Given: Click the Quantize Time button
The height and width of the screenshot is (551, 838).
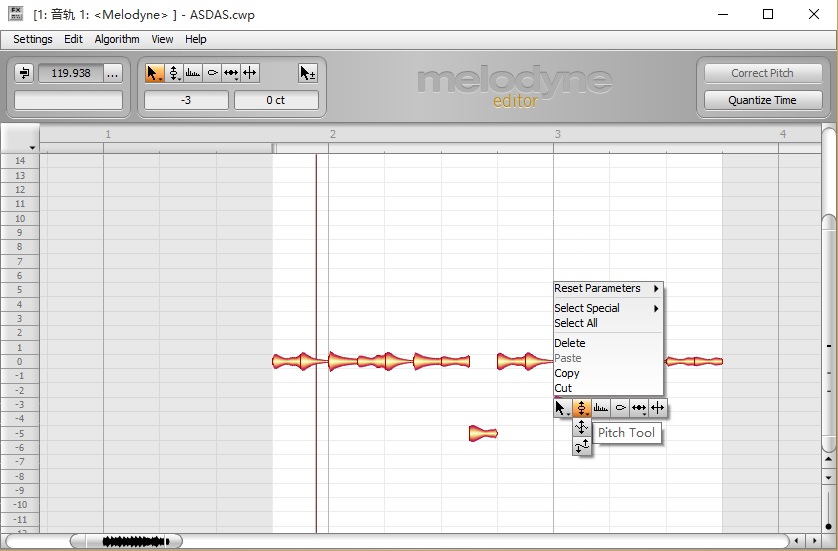Looking at the screenshot, I should [762, 100].
